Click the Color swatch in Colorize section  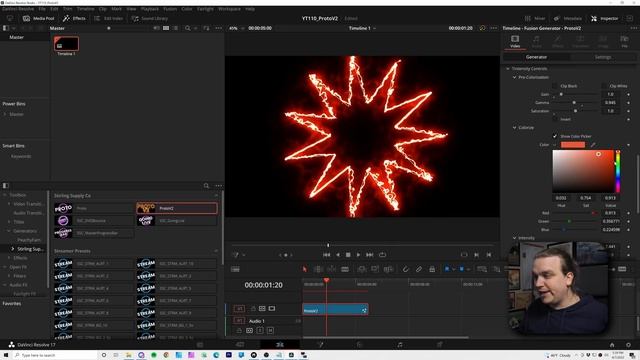pos(573,144)
